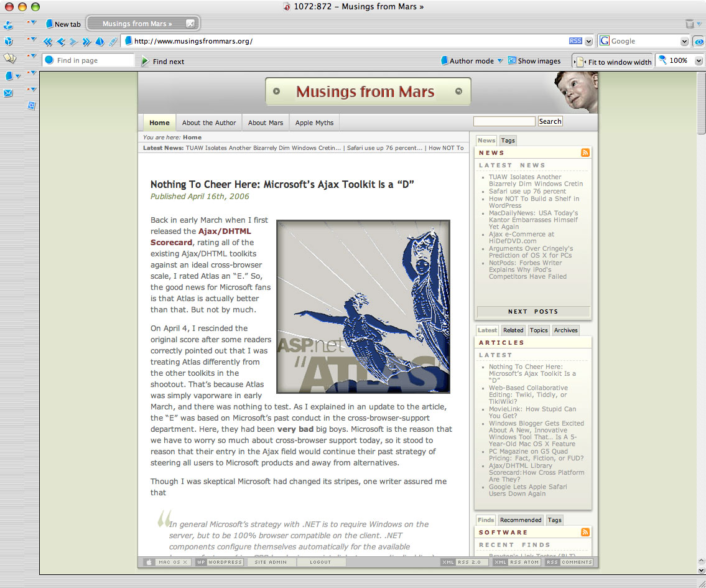This screenshot has width=706, height=588.
Task: Switch to the Tags tab in the News box
Action: tap(508, 141)
